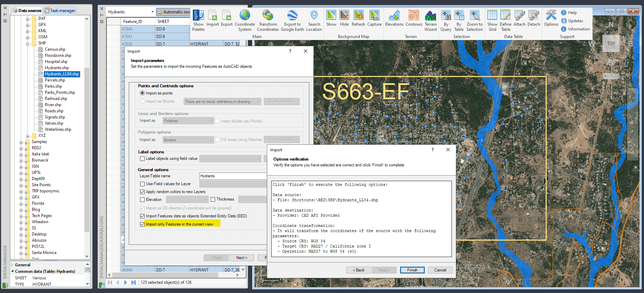The height and width of the screenshot is (293, 644).
Task: Expand the Florida folder node
Action: pyautogui.click(x=21, y=204)
